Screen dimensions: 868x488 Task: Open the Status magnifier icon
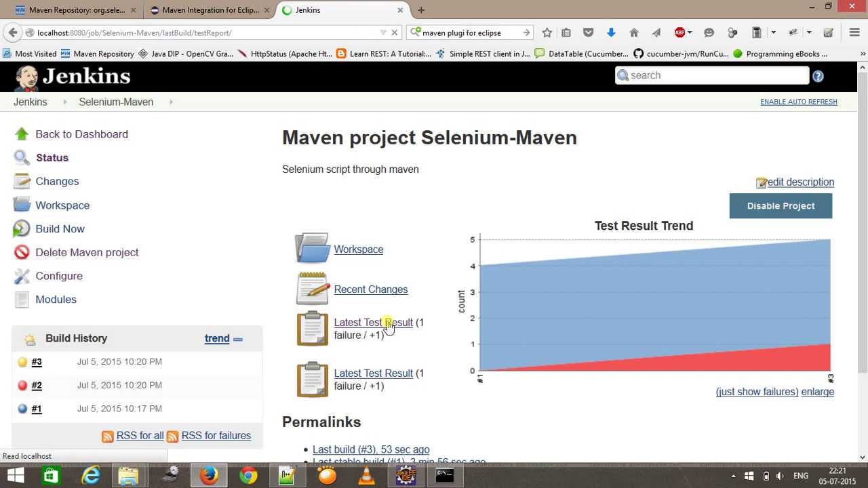coord(22,158)
